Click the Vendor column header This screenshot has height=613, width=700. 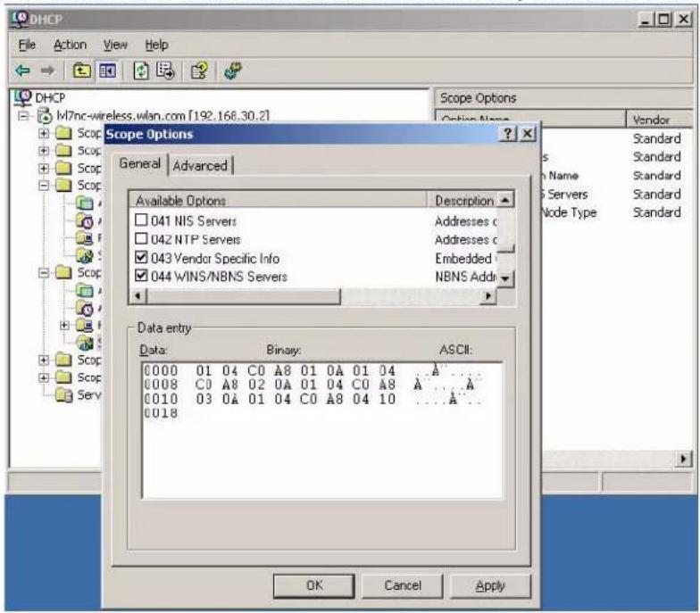click(x=659, y=120)
